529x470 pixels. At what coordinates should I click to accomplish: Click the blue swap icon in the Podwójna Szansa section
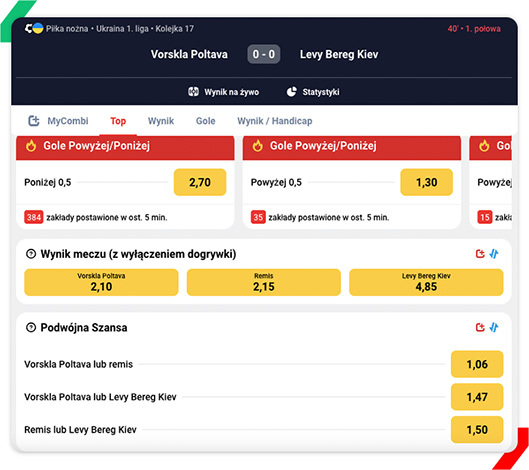point(494,327)
